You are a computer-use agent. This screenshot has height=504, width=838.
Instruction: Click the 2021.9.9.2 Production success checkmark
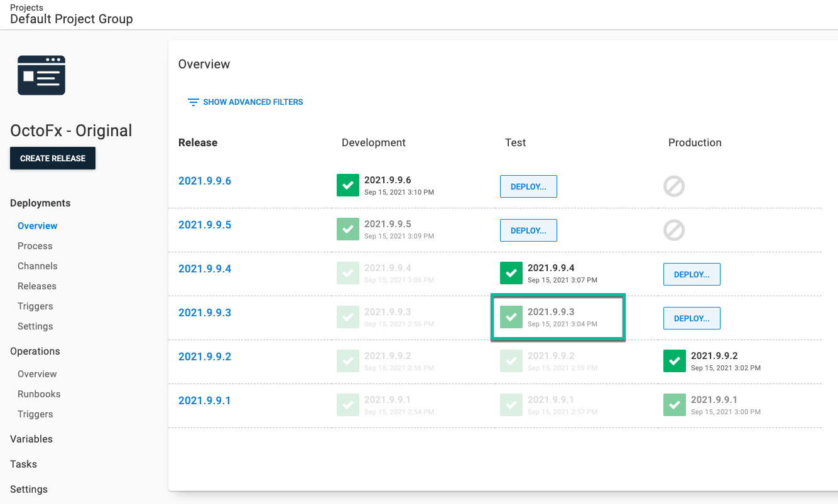(x=674, y=361)
